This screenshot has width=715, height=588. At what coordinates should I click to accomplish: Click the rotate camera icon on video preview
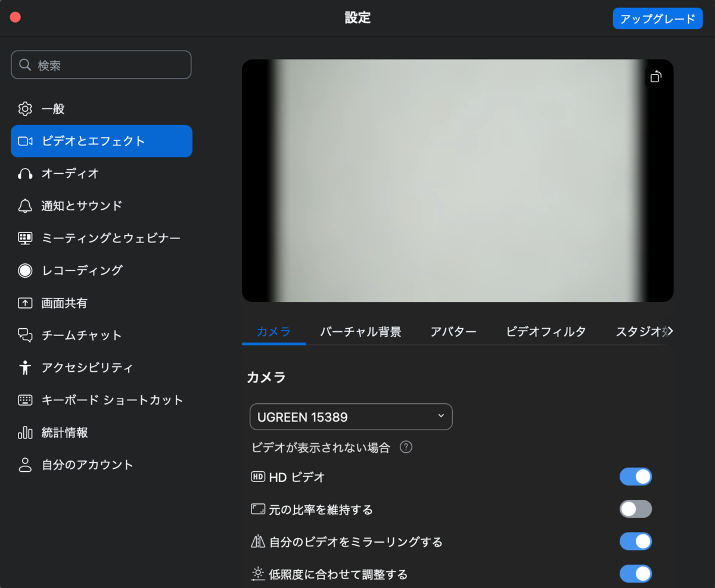tap(656, 76)
